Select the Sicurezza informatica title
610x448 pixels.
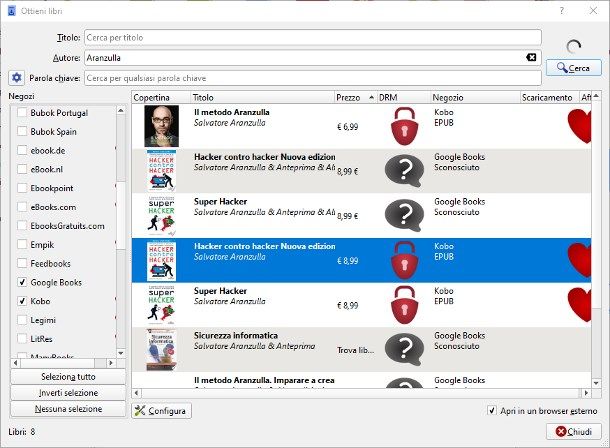[236, 335]
